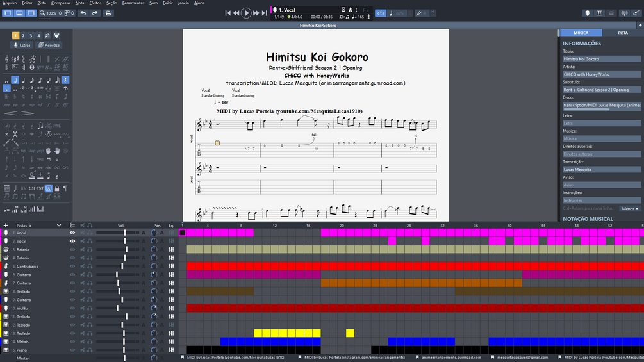Screen dimensions: 644x362
Task: Expand the Pistas list chevron
Action: (59, 226)
